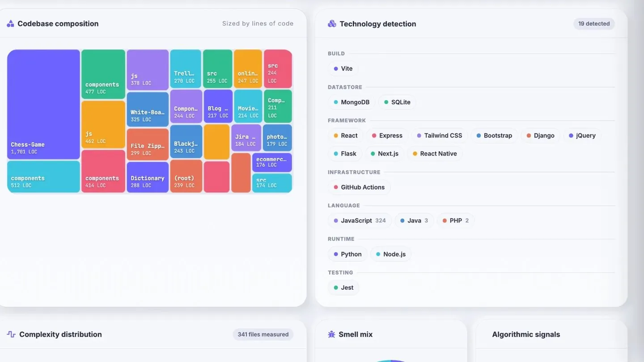Select the Vite build chip
This screenshot has height=362, width=644.
click(x=343, y=68)
